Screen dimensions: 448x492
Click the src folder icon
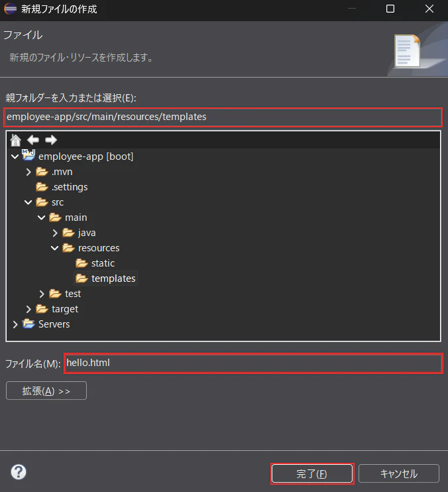42,202
